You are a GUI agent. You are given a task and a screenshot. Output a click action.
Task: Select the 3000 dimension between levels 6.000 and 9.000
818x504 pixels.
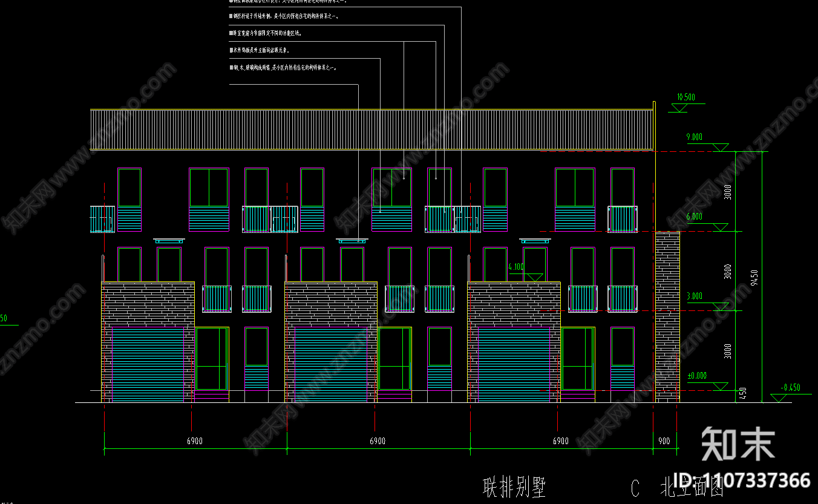click(x=728, y=192)
